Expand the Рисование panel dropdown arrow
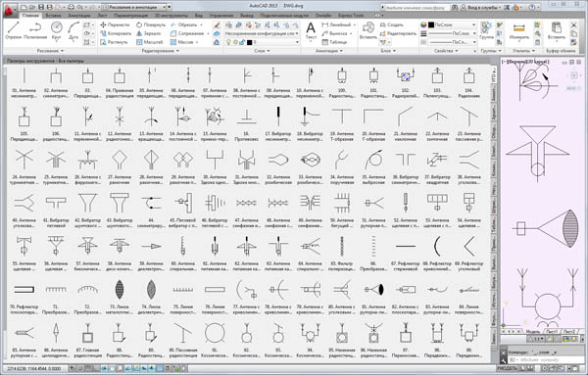 [x=62, y=51]
